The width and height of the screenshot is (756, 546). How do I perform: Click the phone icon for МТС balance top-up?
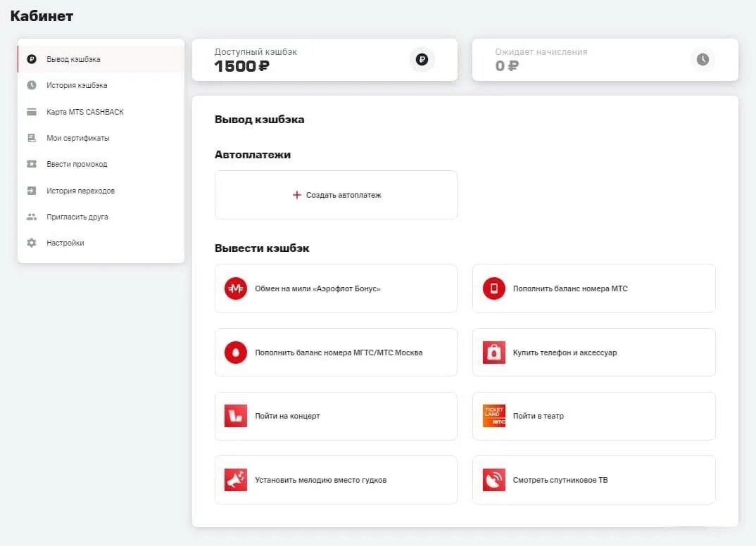pyautogui.click(x=493, y=288)
